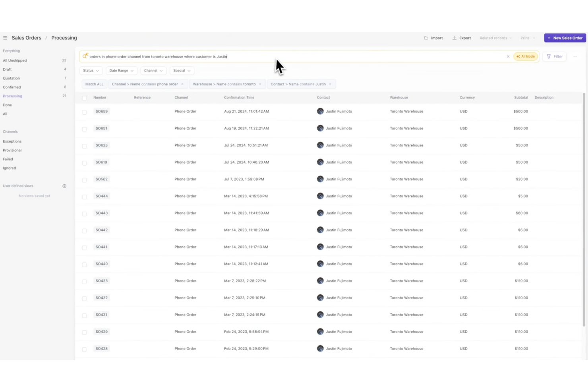
Task: Remove the Warehouse contains toronto filter chip
Action: [x=260, y=84]
